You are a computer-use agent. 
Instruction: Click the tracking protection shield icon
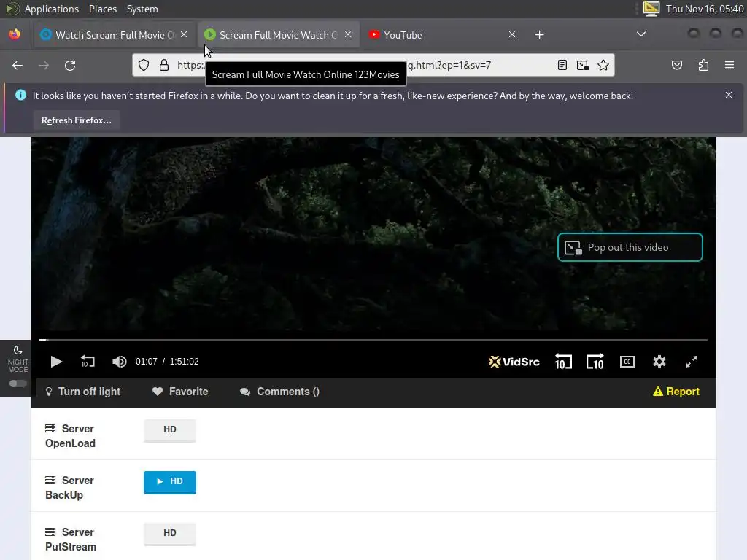tap(144, 65)
